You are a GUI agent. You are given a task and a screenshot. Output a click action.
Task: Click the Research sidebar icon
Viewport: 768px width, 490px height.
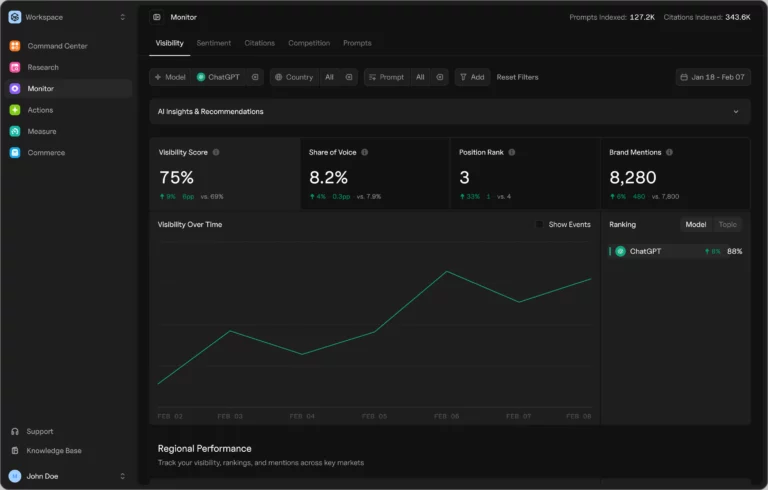(15, 67)
